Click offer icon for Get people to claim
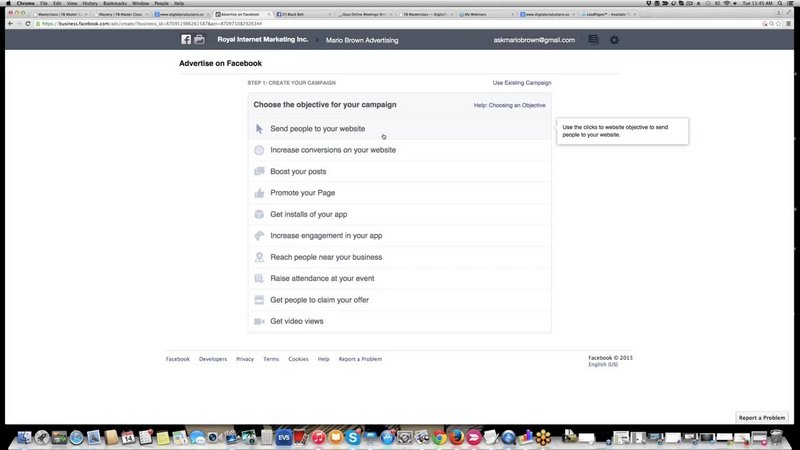 point(259,300)
